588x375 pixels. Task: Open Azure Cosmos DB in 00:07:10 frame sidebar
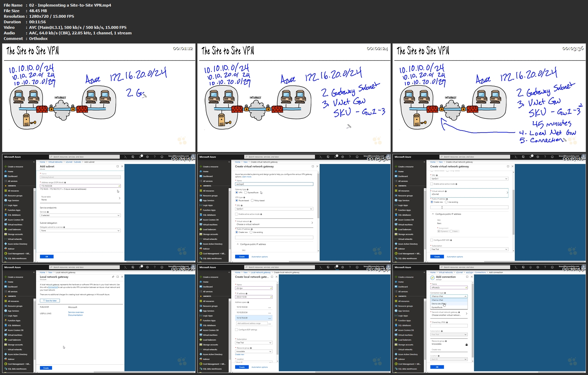pyautogui.click(x=404, y=220)
